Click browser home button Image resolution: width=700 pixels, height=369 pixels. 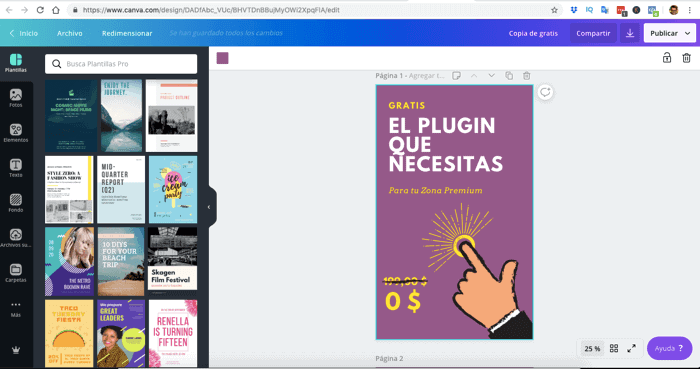(x=56, y=10)
